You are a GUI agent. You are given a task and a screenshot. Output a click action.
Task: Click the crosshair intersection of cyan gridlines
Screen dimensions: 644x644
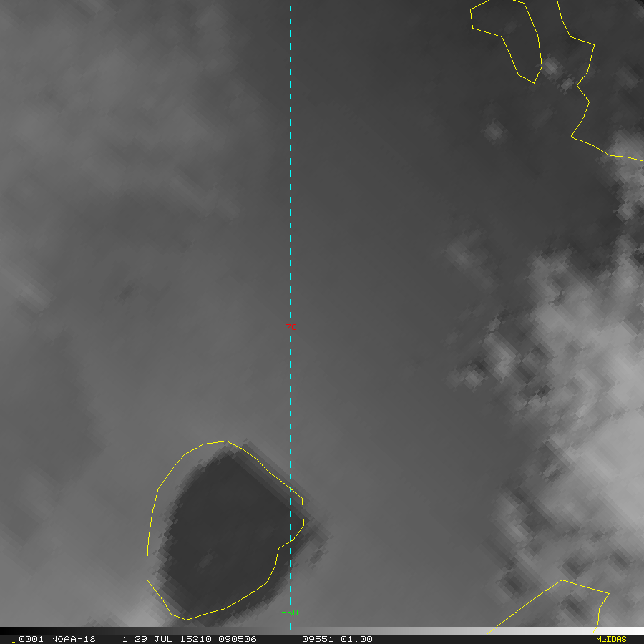[x=290, y=328]
